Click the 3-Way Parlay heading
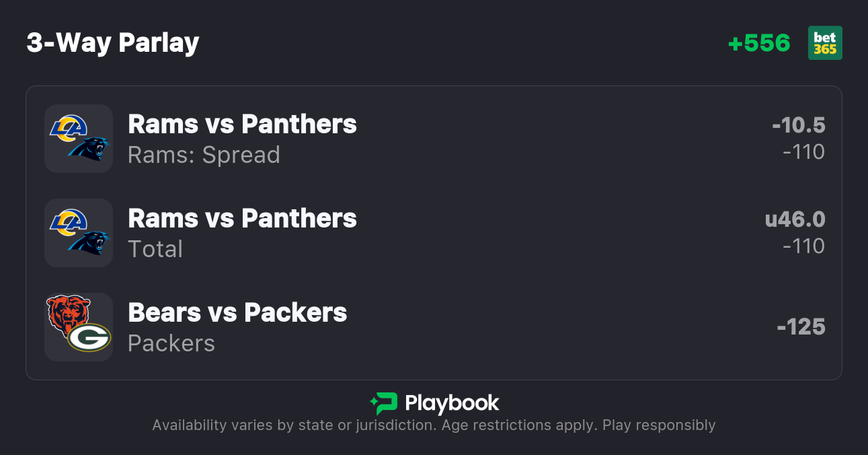The height and width of the screenshot is (455, 868). pos(113,43)
